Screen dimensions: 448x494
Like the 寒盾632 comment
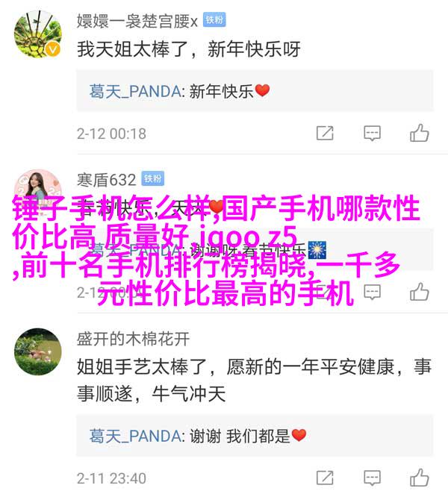coord(420,292)
